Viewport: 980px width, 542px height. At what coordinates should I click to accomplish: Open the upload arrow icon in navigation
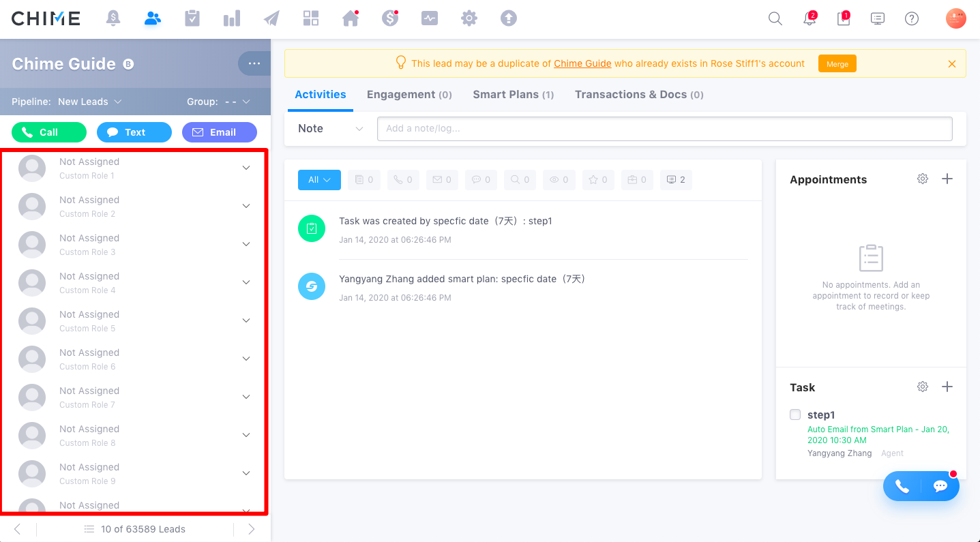(509, 18)
